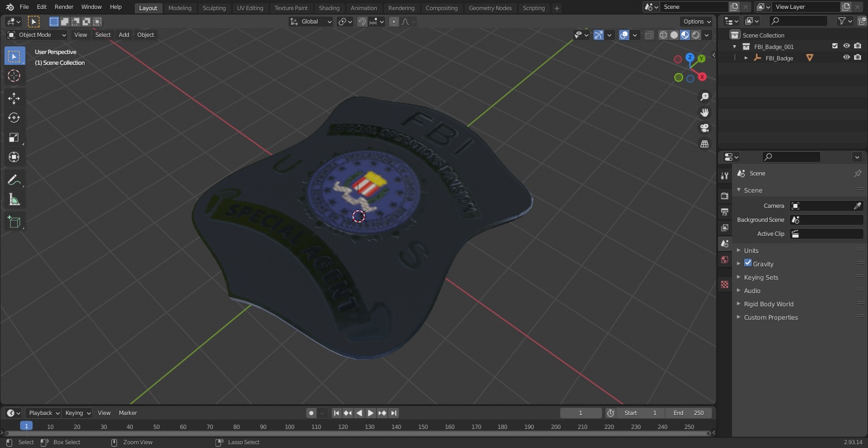Switch to rendered viewport shading
Image resolution: width=868 pixels, height=448 pixels.
[x=696, y=35]
